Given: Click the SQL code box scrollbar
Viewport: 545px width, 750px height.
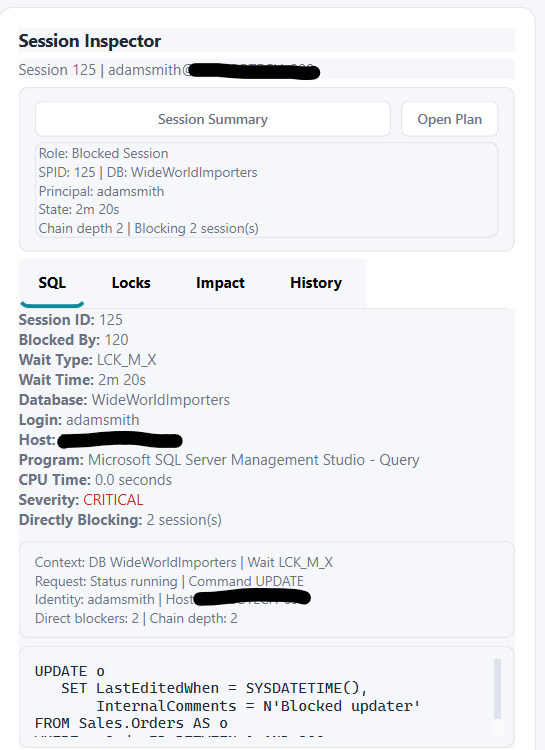Looking at the screenshot, I should click(497, 689).
